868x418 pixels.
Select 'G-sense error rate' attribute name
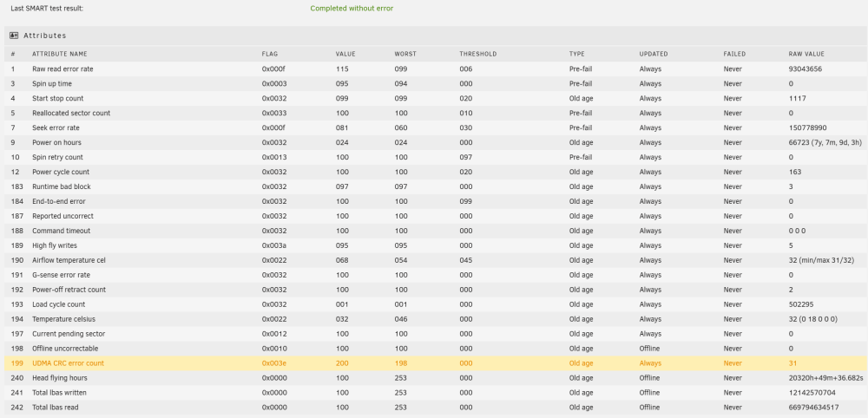(61, 275)
